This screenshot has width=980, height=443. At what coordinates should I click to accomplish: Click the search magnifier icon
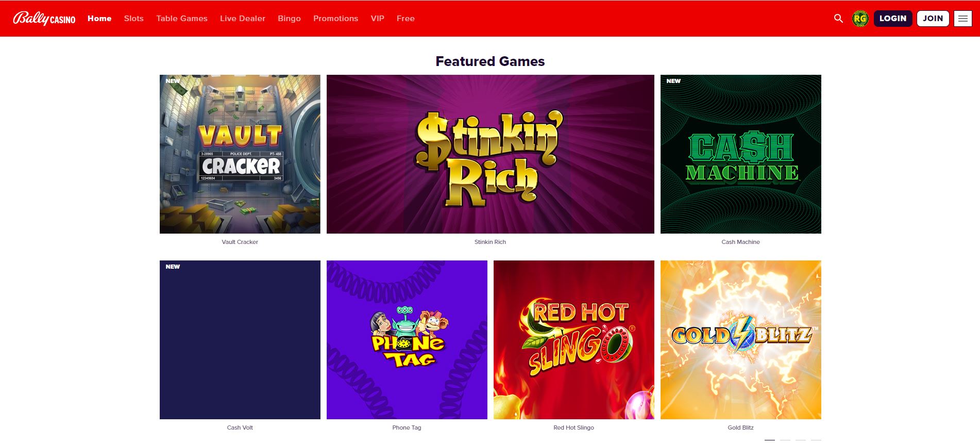coord(838,19)
